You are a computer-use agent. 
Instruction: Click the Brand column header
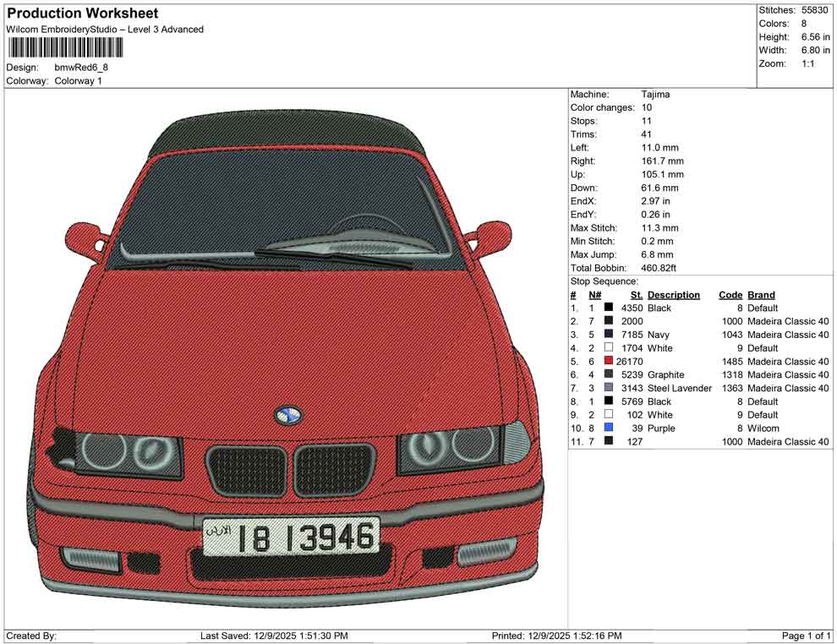click(x=761, y=294)
